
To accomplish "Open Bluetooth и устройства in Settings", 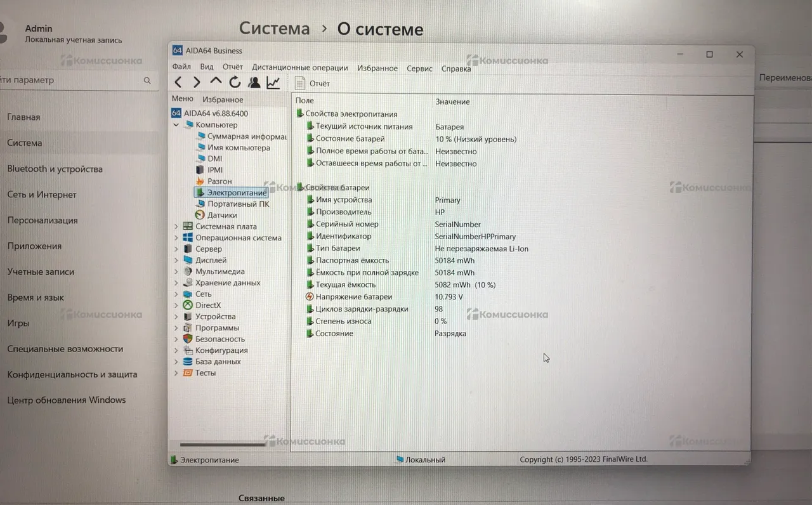I will coord(55,169).
